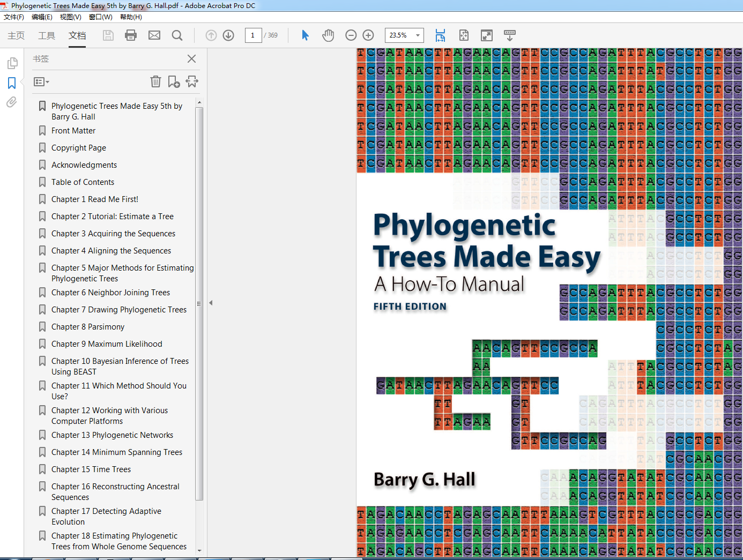Add a new bookmark
Screen dimensions: 743x560
(174, 81)
